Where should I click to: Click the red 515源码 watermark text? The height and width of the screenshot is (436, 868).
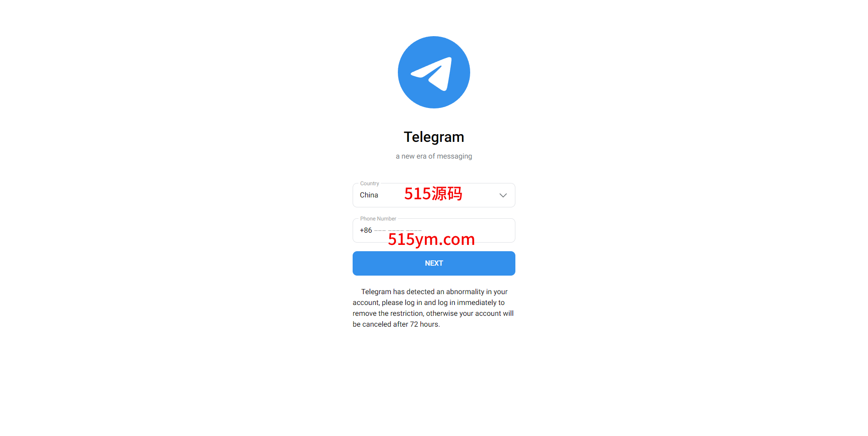tap(433, 194)
